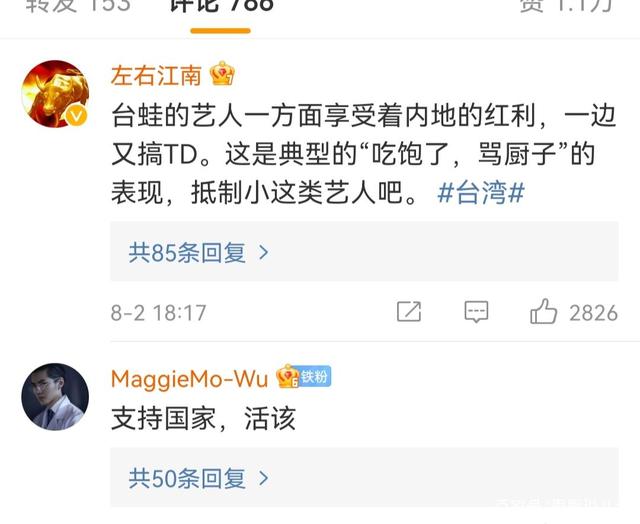
Task: Open the #台湾# hashtag link
Action: pos(480,193)
